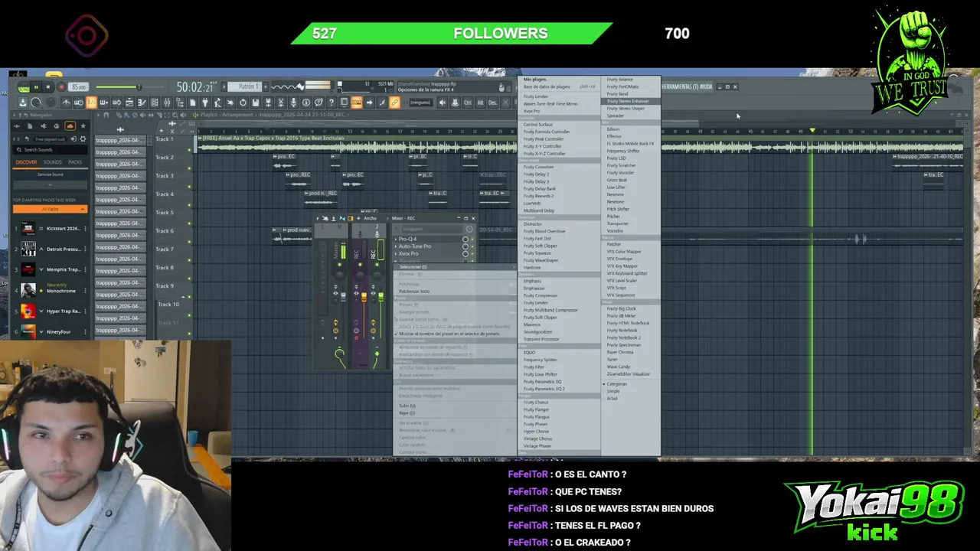Click Subir (U) in the context menu

tap(407, 406)
